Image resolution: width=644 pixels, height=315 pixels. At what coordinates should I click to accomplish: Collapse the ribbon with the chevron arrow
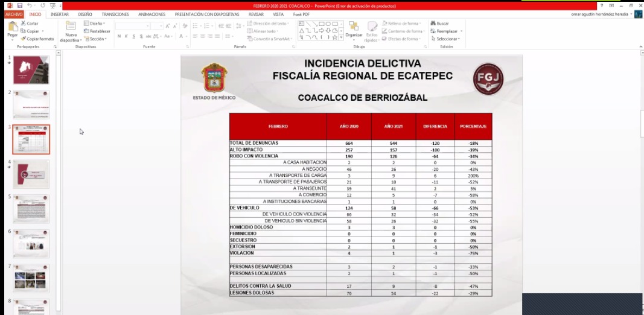pos(639,46)
